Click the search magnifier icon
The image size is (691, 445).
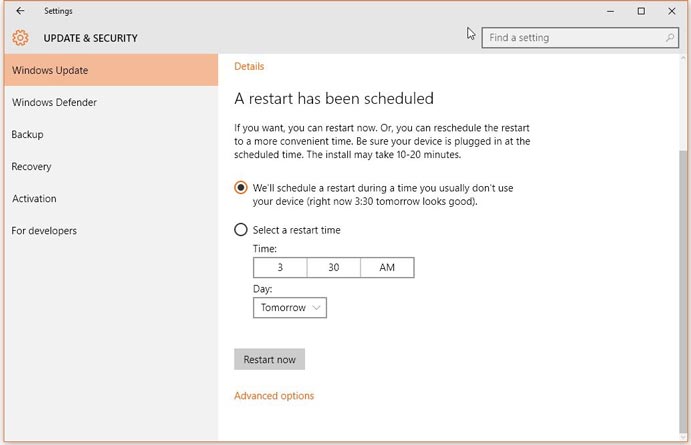pyautogui.click(x=669, y=38)
